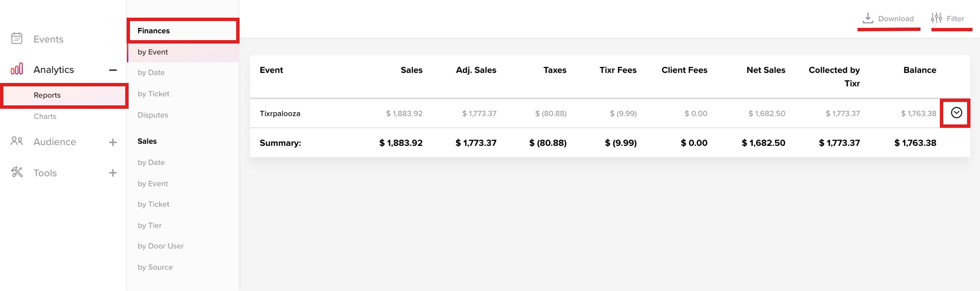Screen dimensions: 980x291
Task: Select Finances by Date report
Action: click(x=151, y=72)
